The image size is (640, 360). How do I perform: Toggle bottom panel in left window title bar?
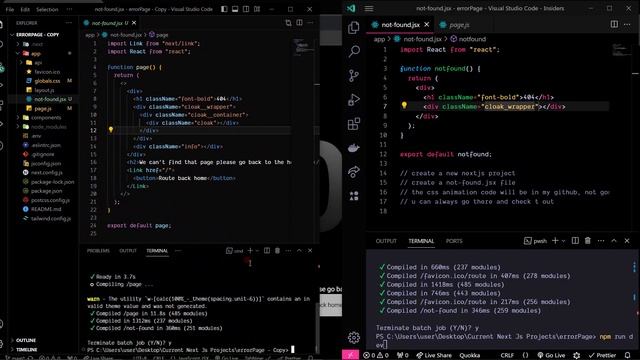tap(235, 9)
